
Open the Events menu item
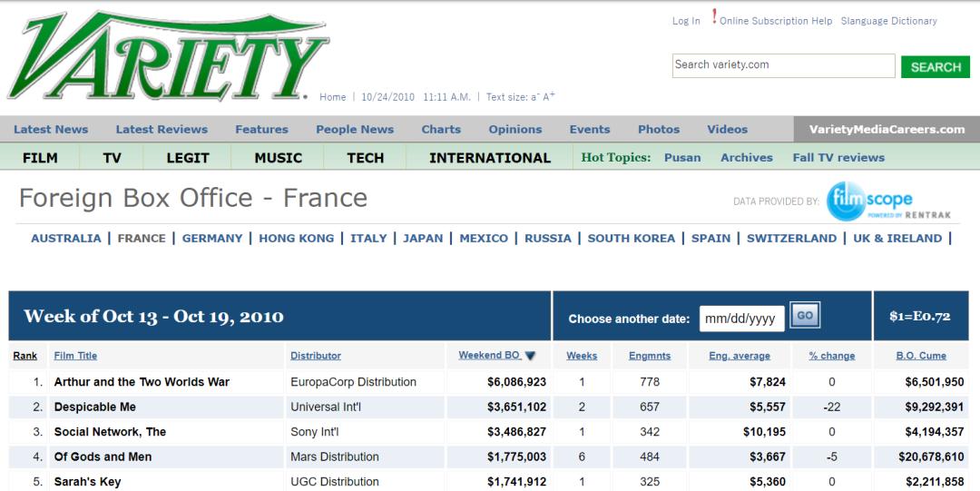590,130
